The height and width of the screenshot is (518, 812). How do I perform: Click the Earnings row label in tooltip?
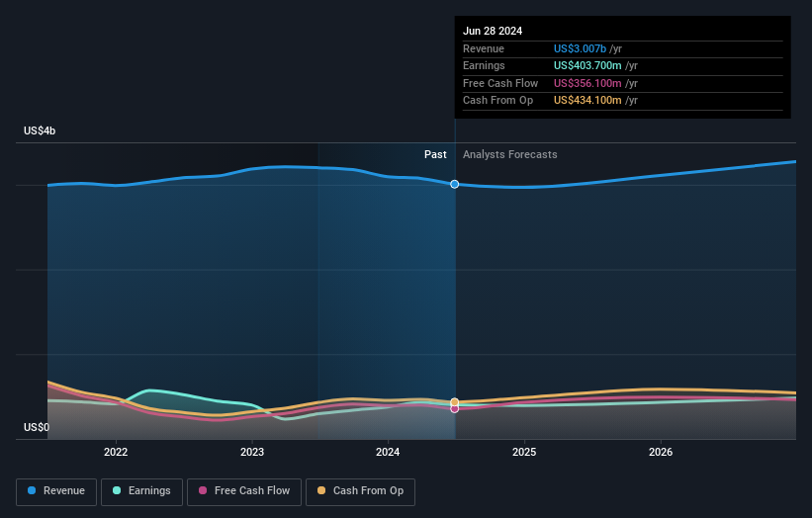tap(484, 65)
